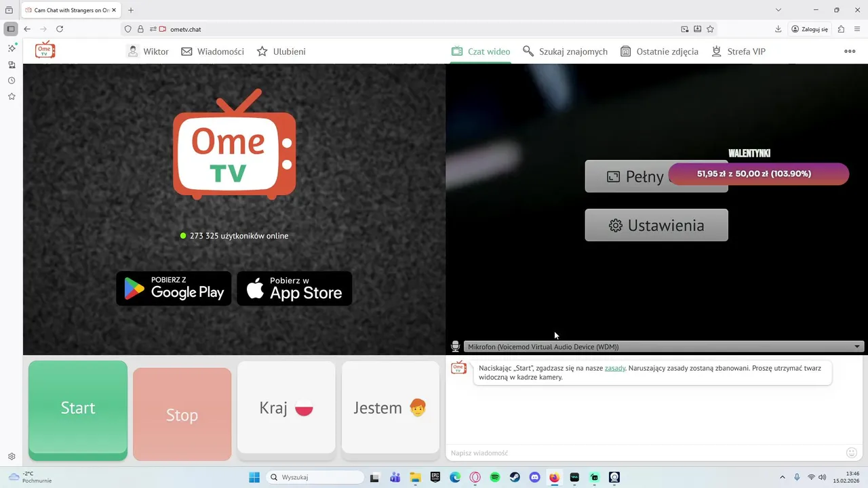Toggle picture-in-picture icon in address bar

tap(685, 29)
